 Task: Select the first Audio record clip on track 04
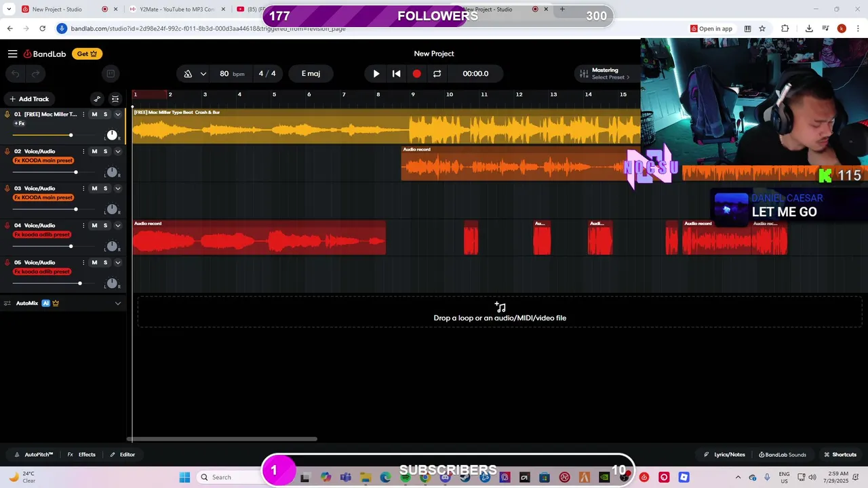coord(259,237)
